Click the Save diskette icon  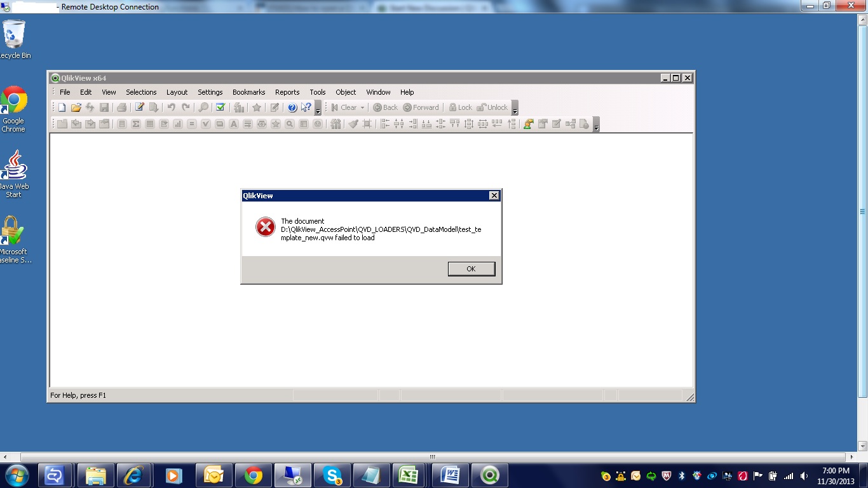coord(104,107)
